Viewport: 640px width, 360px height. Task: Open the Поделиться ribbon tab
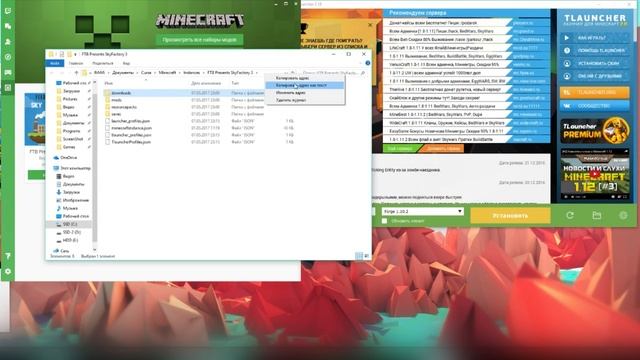point(102,63)
